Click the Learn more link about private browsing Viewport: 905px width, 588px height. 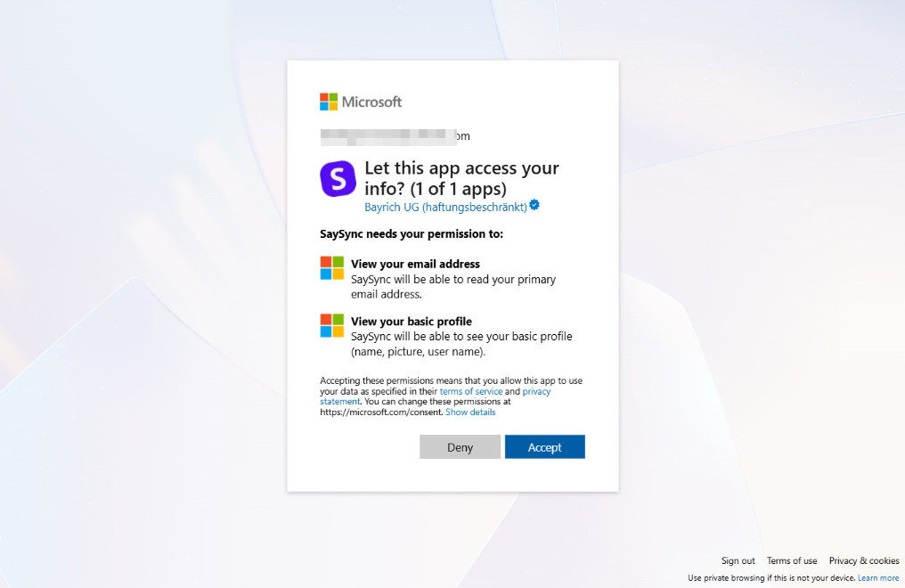pos(878,578)
